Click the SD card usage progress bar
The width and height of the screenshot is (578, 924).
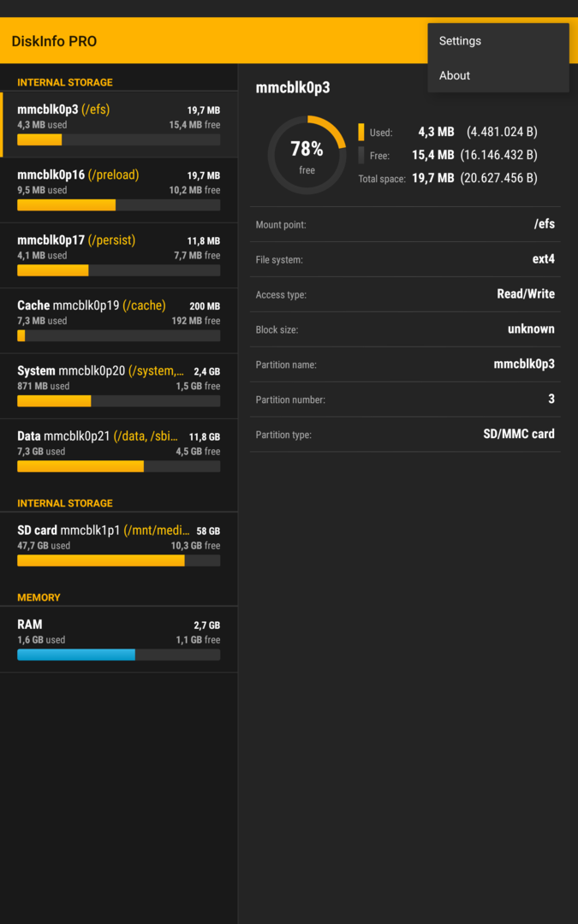point(118,560)
